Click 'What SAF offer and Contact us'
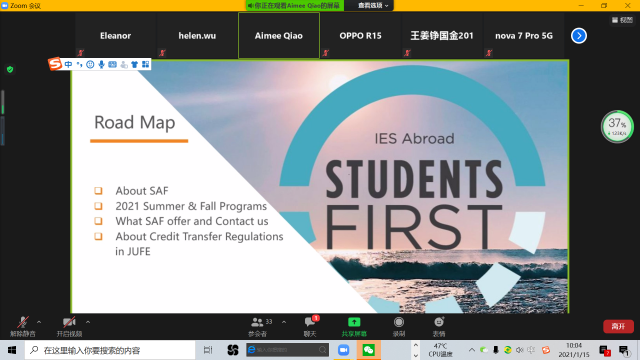Viewport: 640px width, 360px height. point(192,221)
